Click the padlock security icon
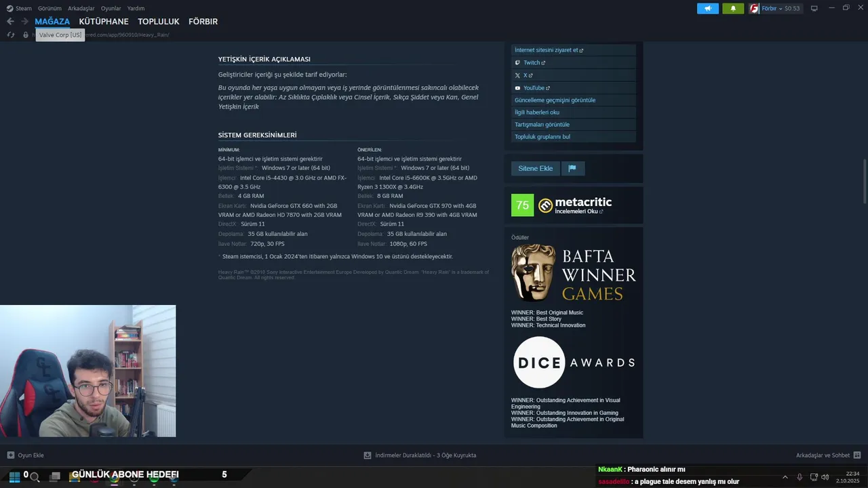Image resolution: width=868 pixels, height=488 pixels. pos(26,35)
